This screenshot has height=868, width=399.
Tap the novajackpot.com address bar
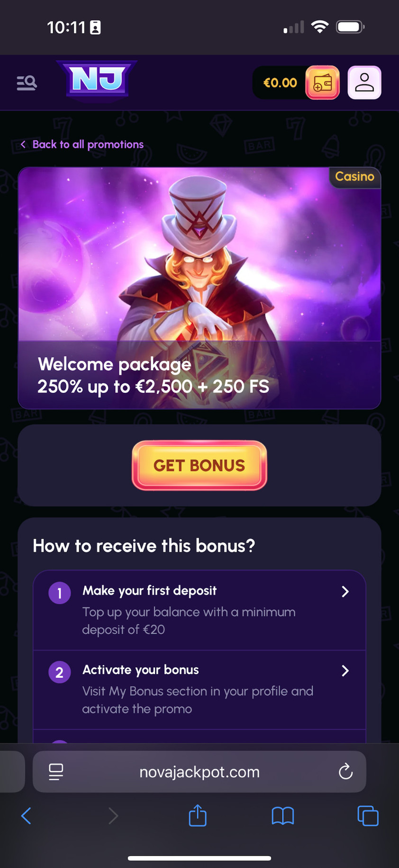[199, 772]
